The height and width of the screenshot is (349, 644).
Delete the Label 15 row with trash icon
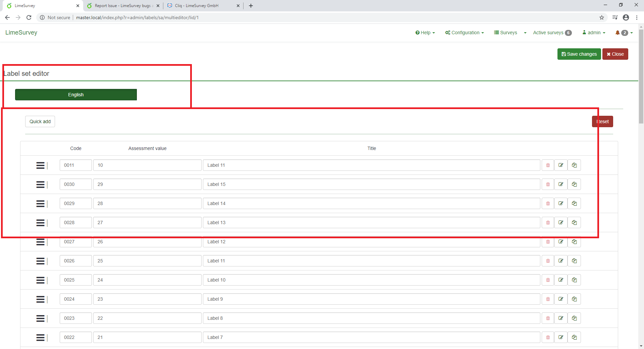click(548, 184)
